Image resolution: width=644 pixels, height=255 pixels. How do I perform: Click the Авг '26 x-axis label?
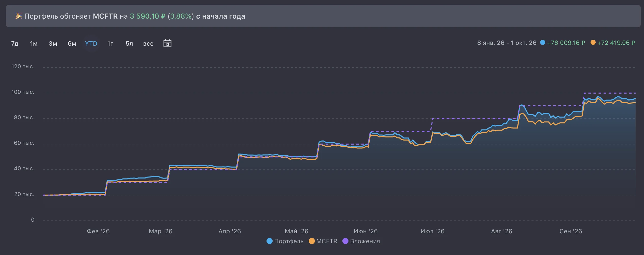501,231
